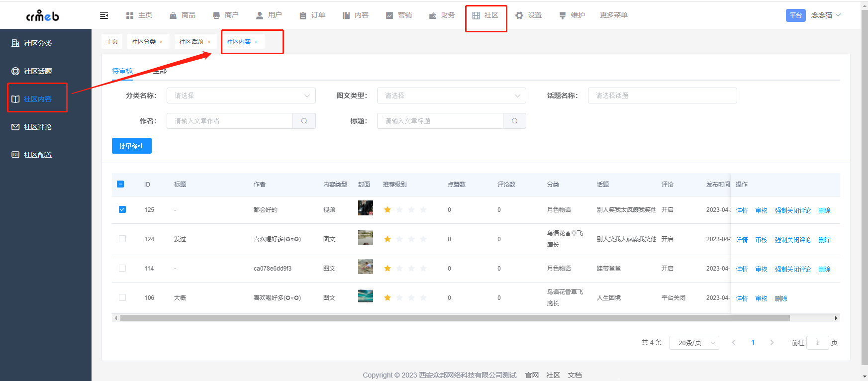Open the 营销 marketing top menu

pos(399,15)
